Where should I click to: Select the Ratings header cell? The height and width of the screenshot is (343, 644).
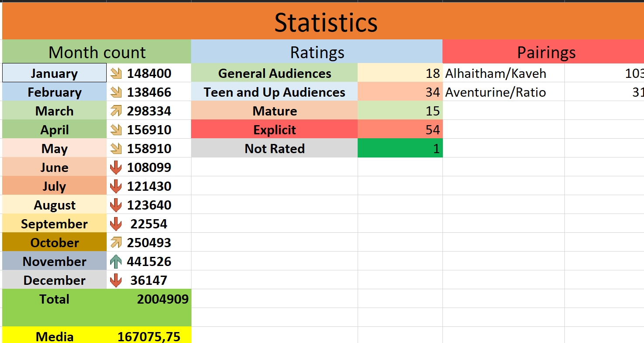(317, 52)
